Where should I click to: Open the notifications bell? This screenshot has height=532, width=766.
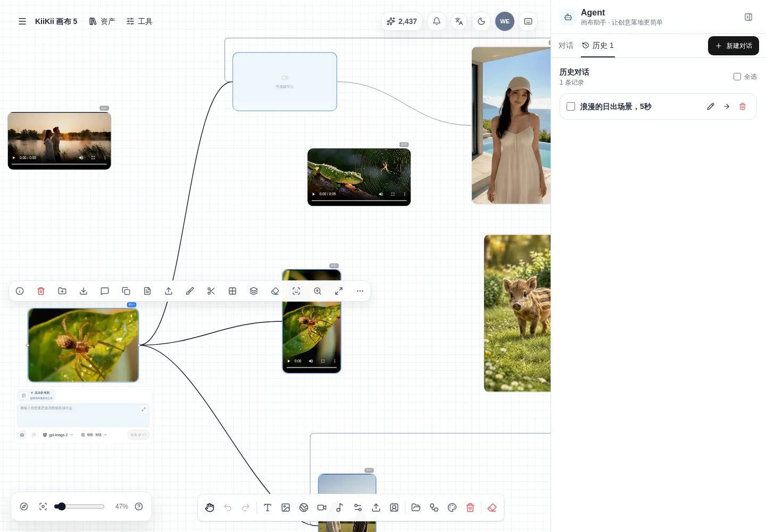pos(437,21)
